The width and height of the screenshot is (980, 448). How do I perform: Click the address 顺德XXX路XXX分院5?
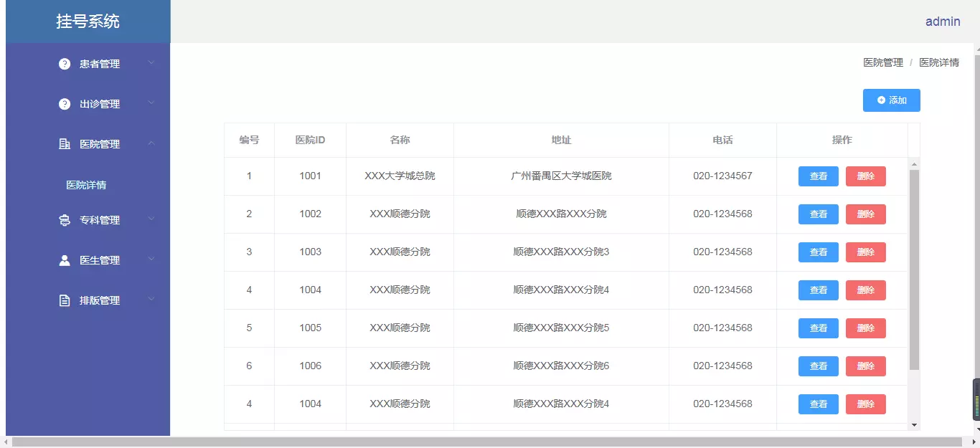tap(561, 328)
